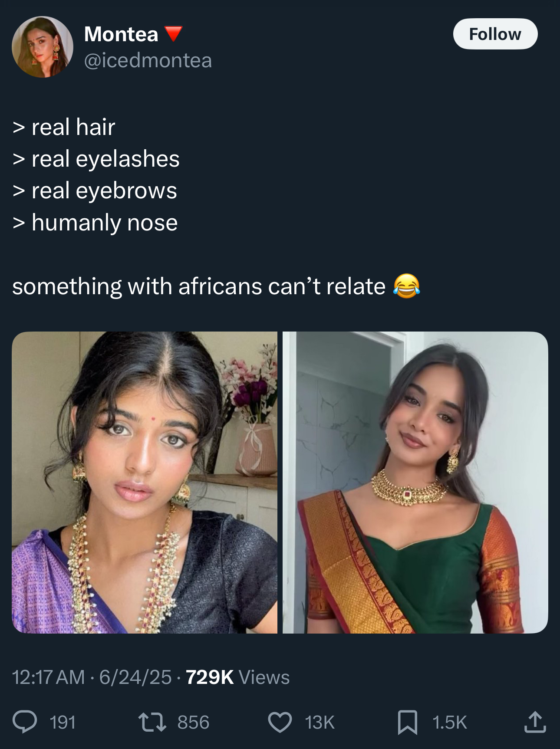Like the post with heart icon
Screen dimensions: 560x749
(280, 722)
